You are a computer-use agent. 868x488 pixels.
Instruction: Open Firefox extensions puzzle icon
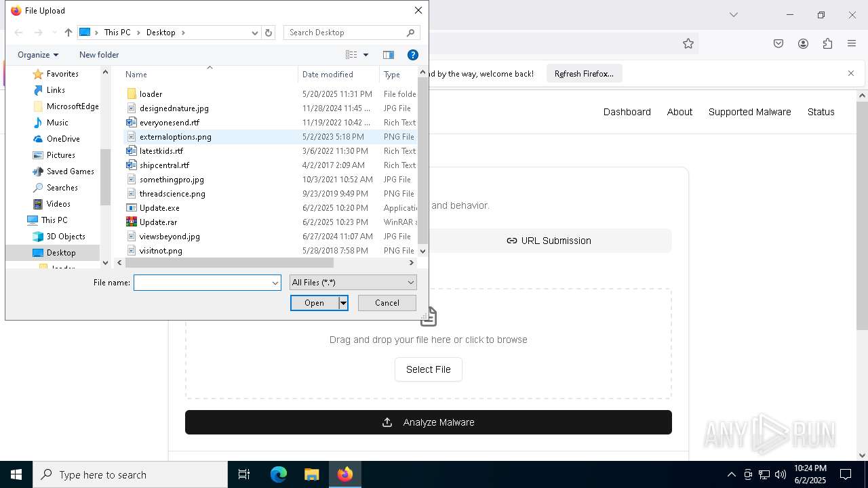click(827, 43)
